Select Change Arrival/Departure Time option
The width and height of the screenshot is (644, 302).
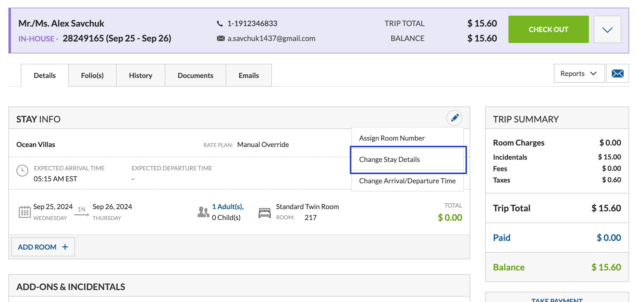[x=407, y=181]
